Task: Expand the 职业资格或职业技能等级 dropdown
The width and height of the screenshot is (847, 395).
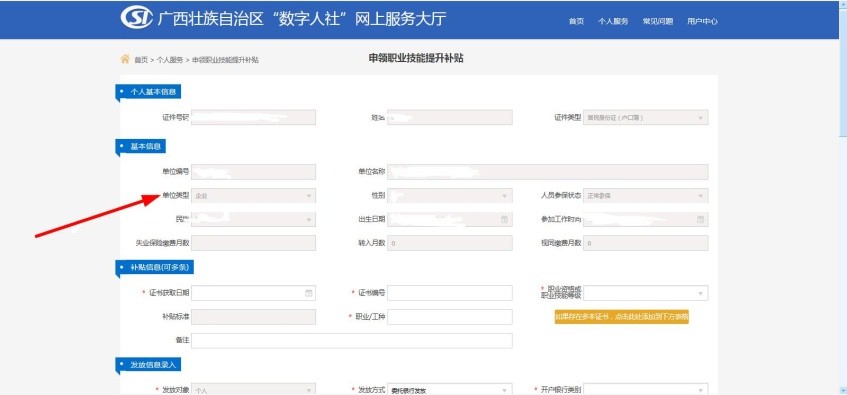Action: pyautogui.click(x=645, y=293)
